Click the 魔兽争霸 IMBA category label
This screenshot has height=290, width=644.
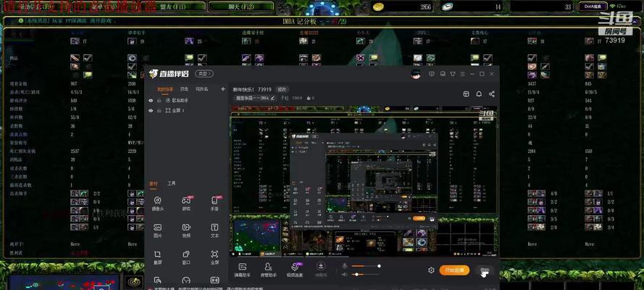pyautogui.click(x=252, y=98)
